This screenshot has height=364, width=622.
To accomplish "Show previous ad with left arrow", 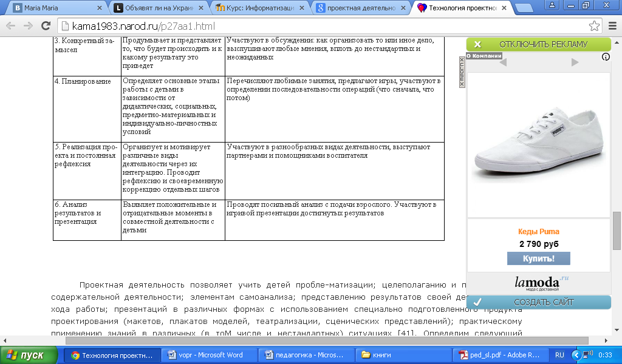I will (x=503, y=62).
